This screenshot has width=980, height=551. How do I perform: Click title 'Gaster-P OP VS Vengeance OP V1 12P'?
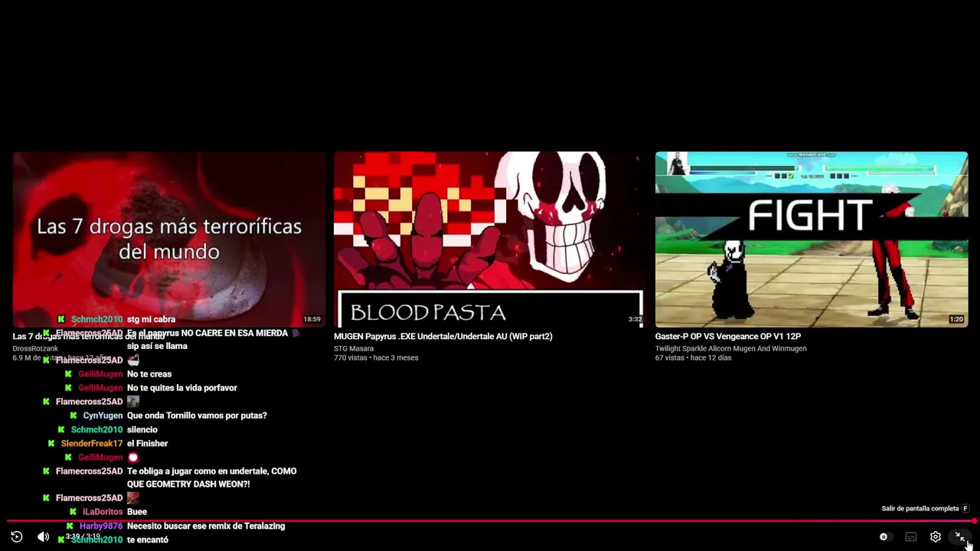727,337
